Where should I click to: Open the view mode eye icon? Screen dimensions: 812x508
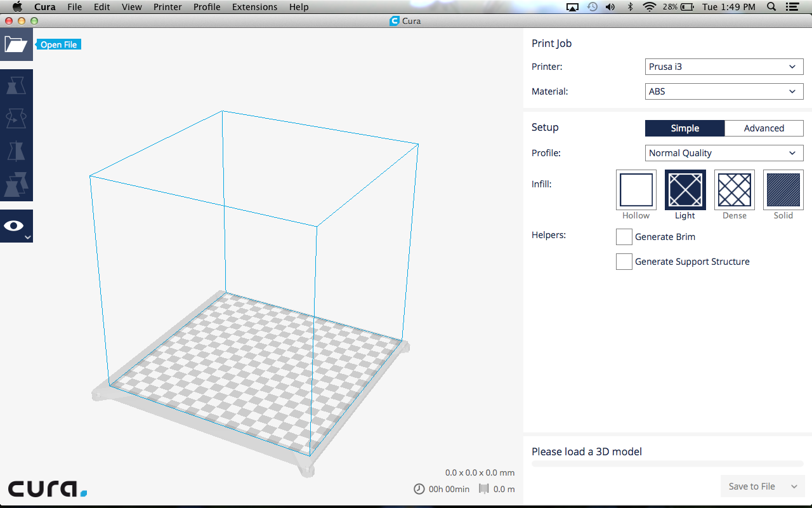15,226
